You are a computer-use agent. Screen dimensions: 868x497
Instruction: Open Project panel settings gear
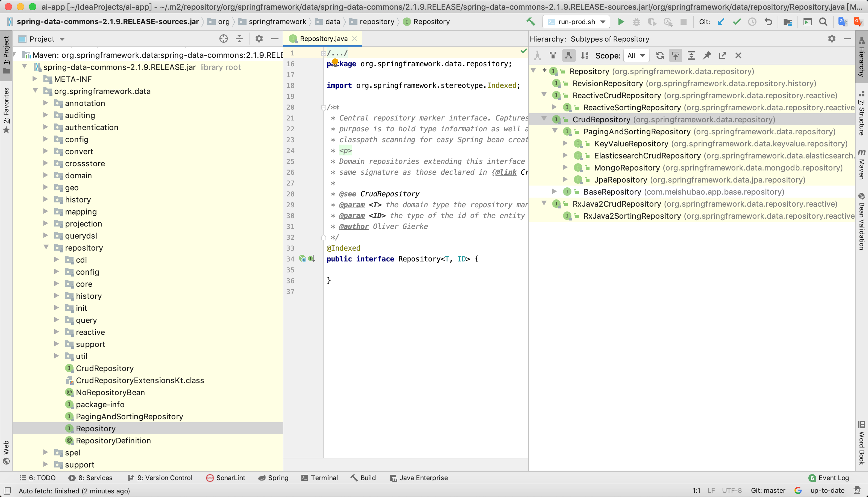pos(259,39)
